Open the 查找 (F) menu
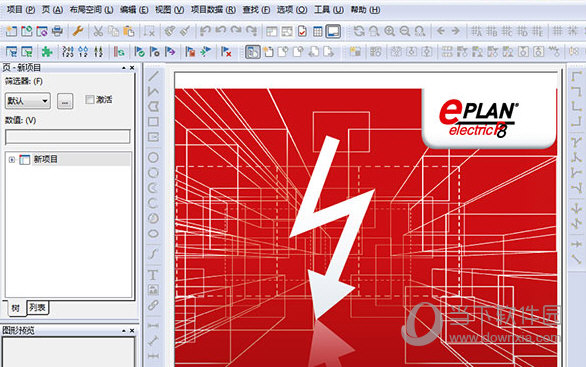Viewport: 586px width, 367px height. click(x=256, y=10)
